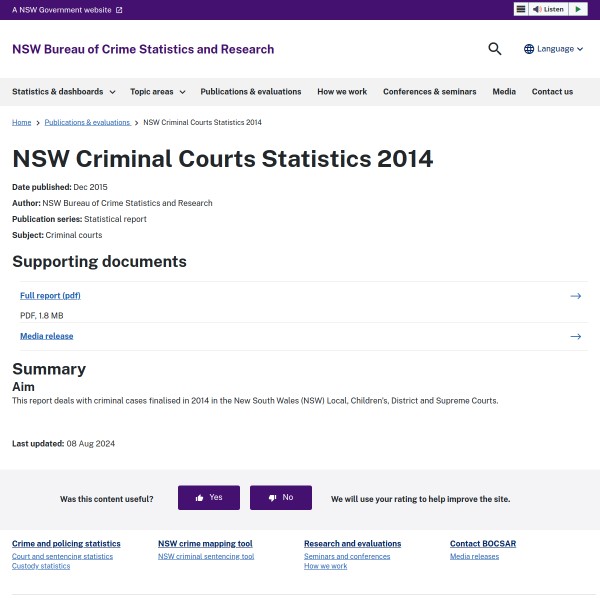Go to Home breadcrumb link
Screen dimensions: 600x600
[x=21, y=122]
